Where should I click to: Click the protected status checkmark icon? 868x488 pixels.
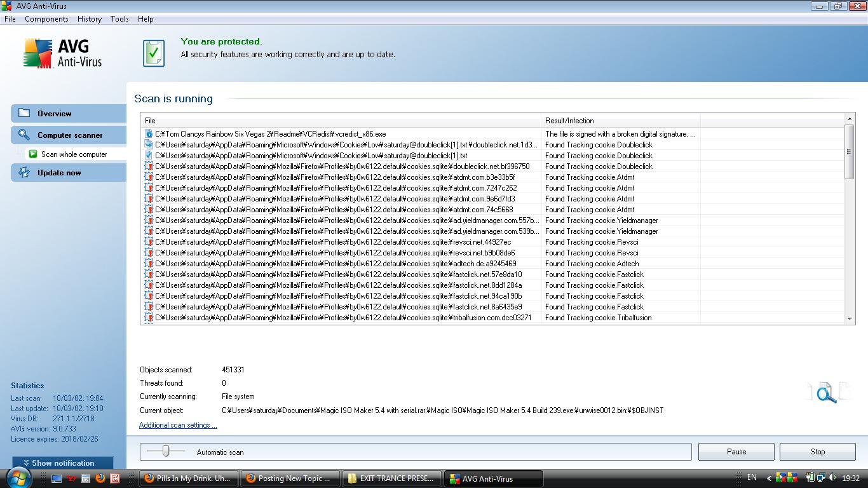click(154, 53)
